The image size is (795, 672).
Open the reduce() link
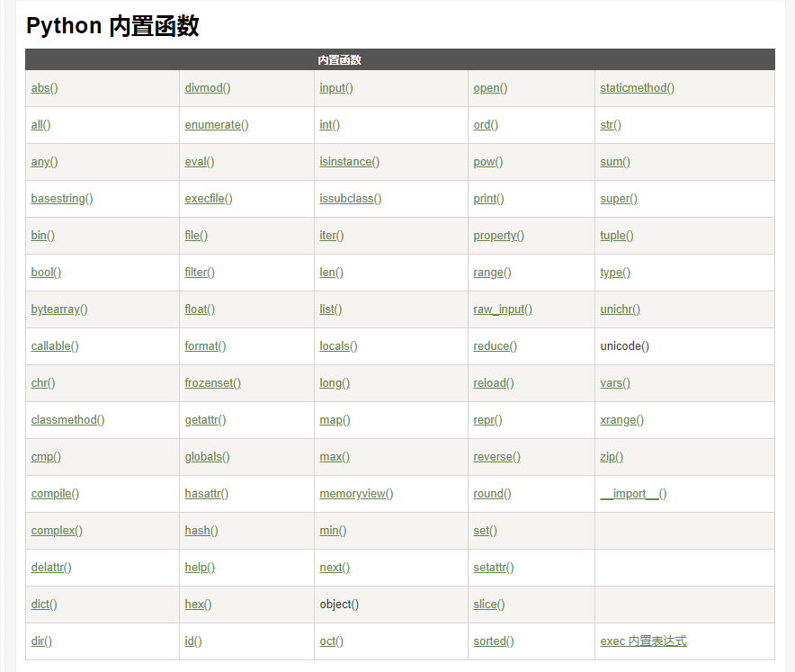pyautogui.click(x=496, y=345)
